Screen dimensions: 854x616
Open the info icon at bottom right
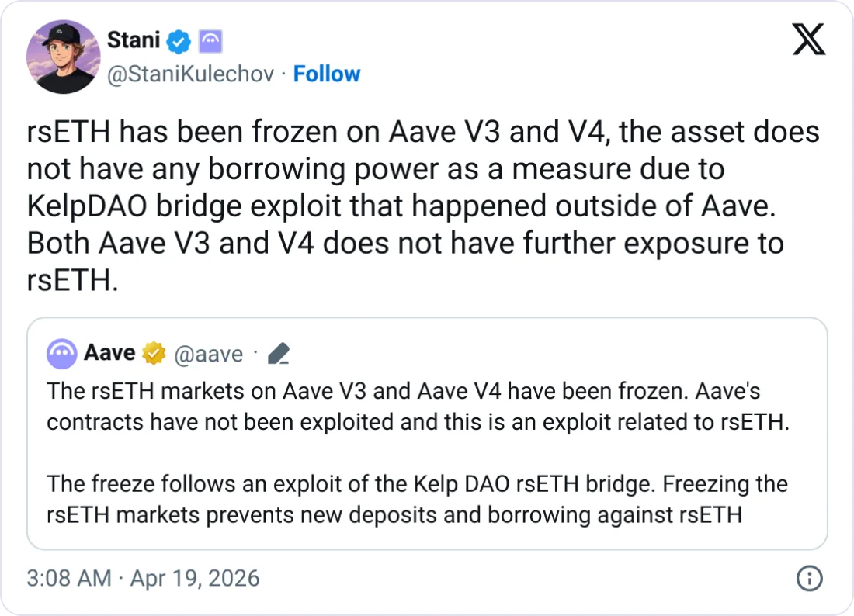[x=809, y=578]
